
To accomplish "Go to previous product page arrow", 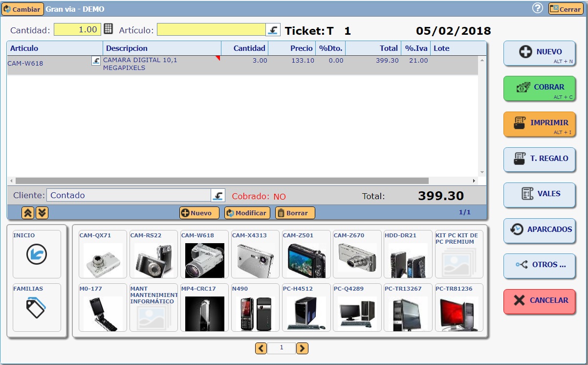I will (261, 348).
